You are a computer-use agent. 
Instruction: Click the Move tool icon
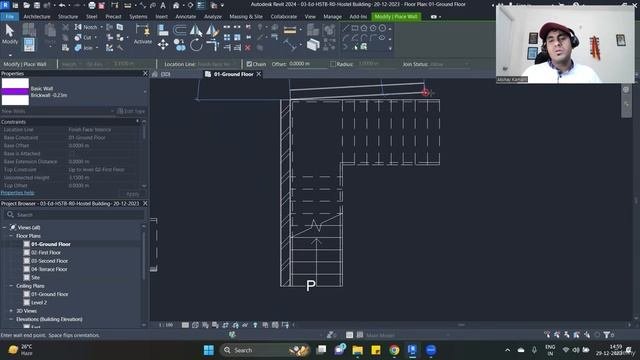(x=163, y=44)
